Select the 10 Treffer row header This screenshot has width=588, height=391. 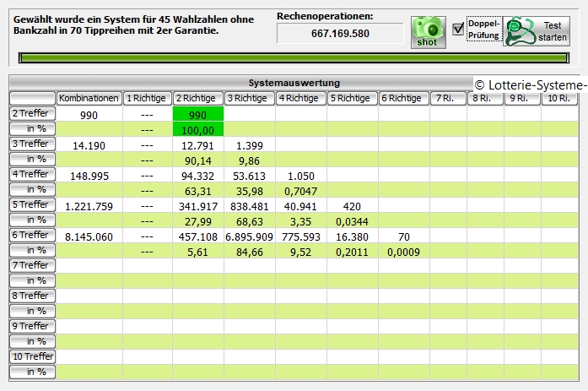(32, 356)
